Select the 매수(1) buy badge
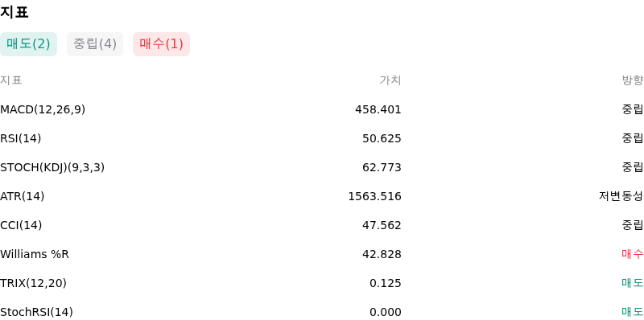Viewport: 644px width, 320px height. click(162, 44)
